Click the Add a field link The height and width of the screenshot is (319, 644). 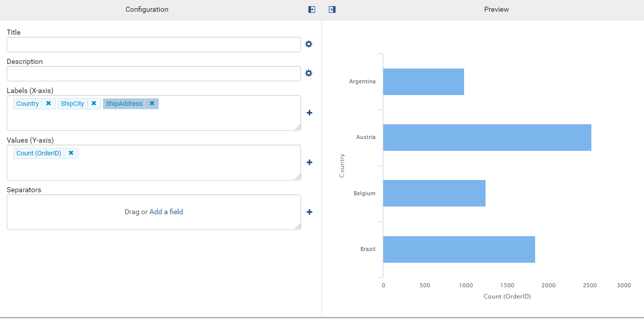pos(166,212)
